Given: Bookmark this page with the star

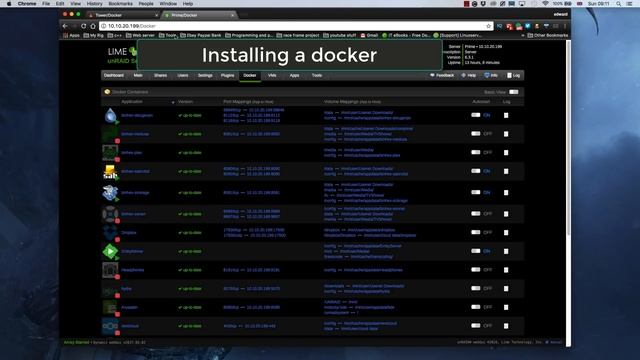Looking at the screenshot, I should coord(488,26).
